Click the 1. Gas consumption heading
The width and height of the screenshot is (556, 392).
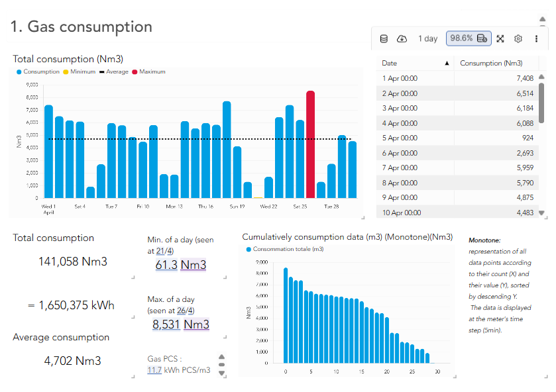82,26
